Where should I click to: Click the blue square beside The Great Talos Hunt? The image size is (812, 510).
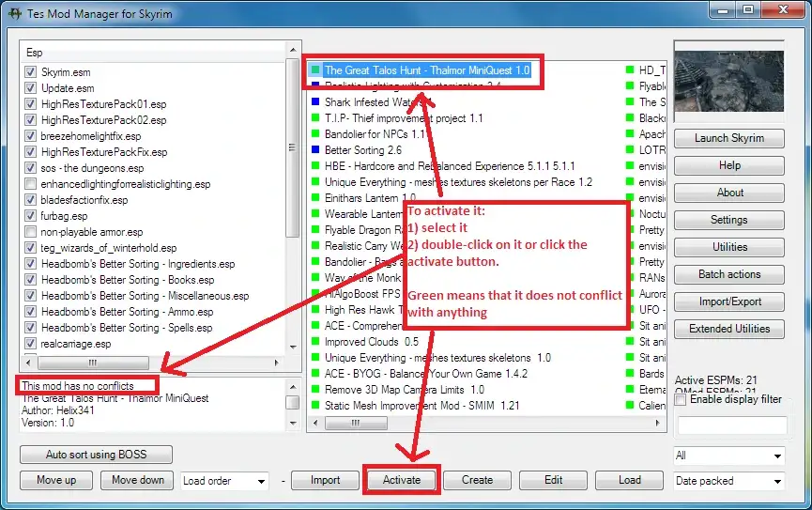316,70
